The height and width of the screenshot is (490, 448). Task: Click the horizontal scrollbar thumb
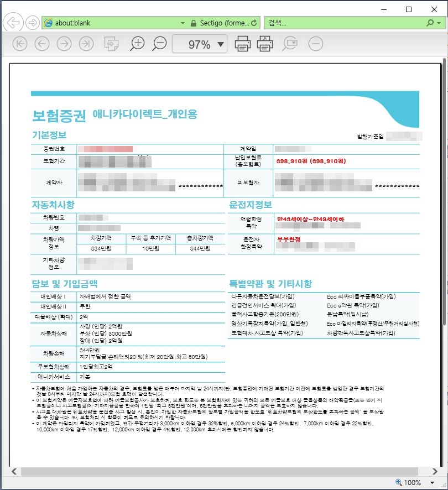tap(220, 471)
